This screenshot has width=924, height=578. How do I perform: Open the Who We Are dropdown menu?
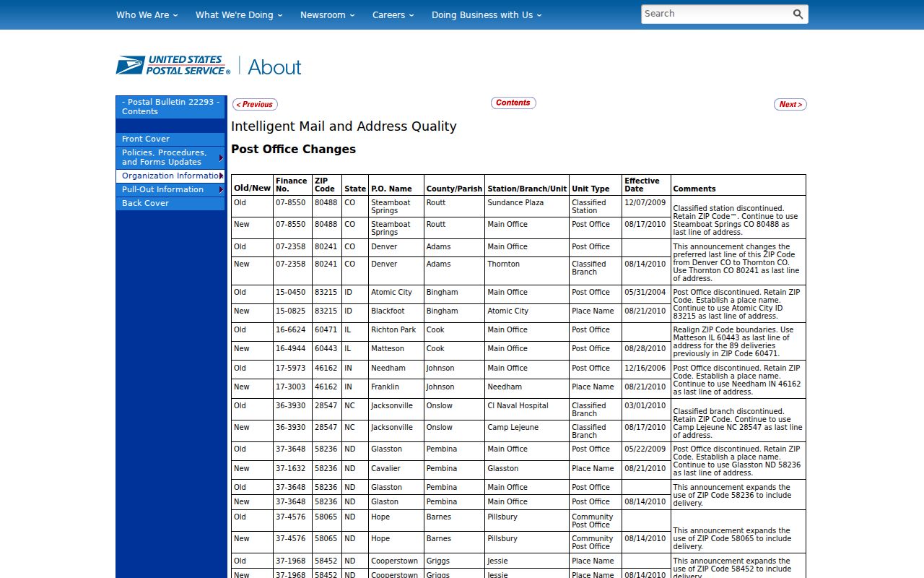[147, 14]
